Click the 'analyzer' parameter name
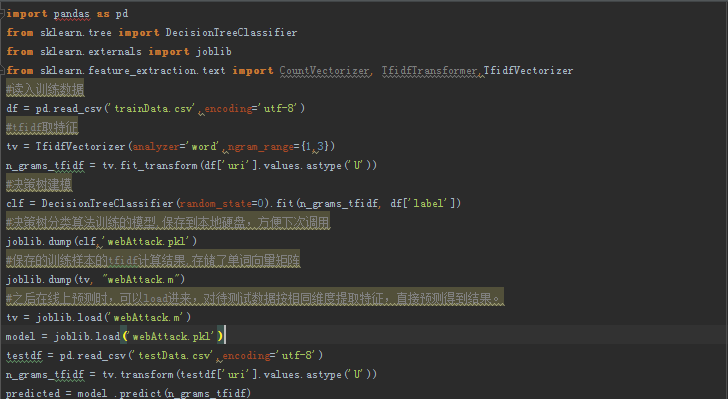 pos(156,147)
